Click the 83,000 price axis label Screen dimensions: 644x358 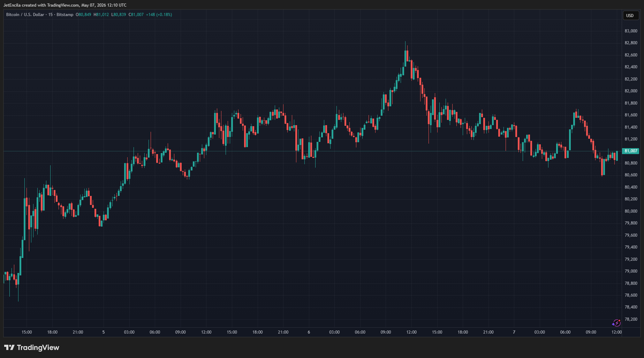click(631, 31)
